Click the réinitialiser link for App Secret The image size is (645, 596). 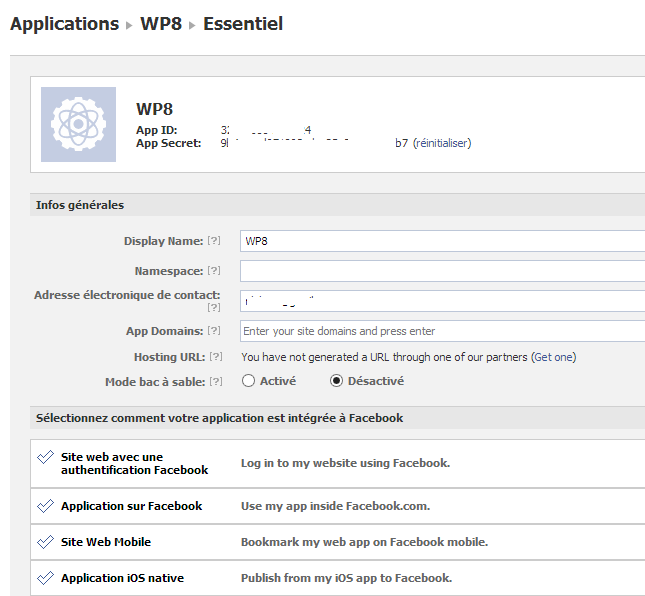(442, 143)
